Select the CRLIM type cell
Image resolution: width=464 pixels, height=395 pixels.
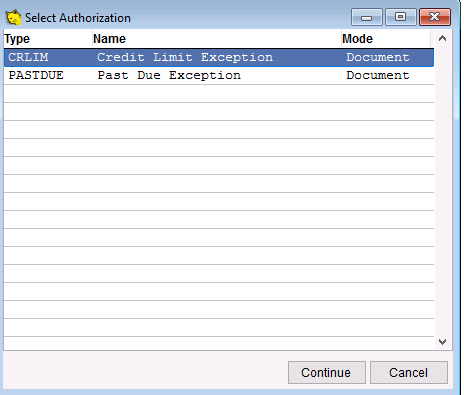[x=28, y=57]
